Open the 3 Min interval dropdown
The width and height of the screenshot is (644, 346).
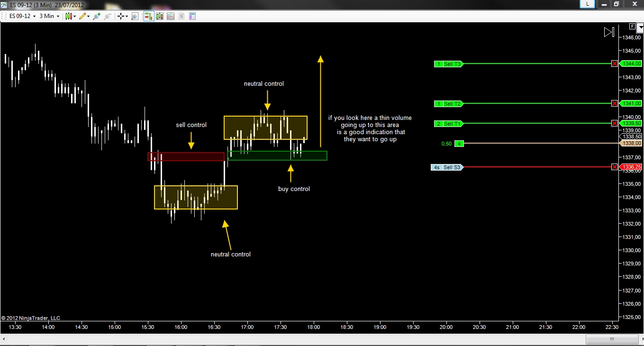tap(49, 16)
